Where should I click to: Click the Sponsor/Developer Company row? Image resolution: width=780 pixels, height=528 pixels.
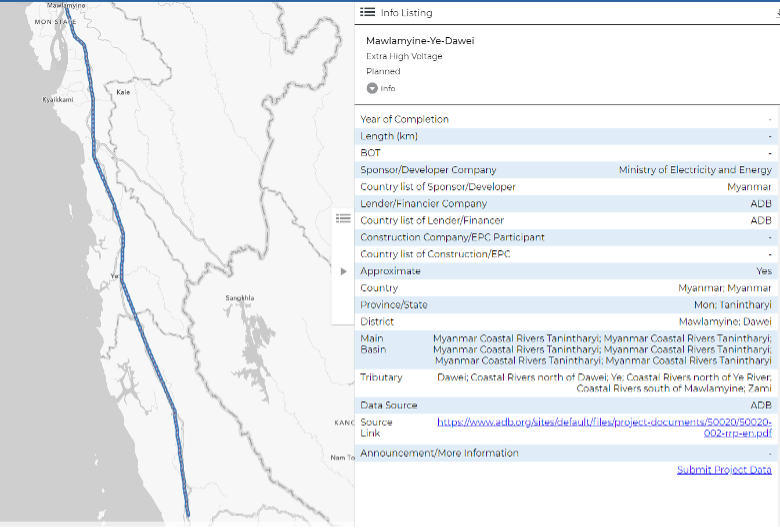point(566,170)
